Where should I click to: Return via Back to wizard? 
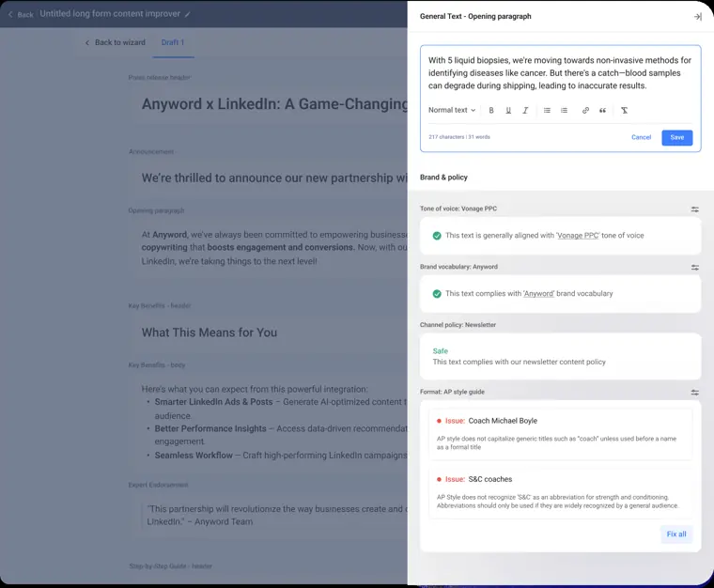(116, 42)
